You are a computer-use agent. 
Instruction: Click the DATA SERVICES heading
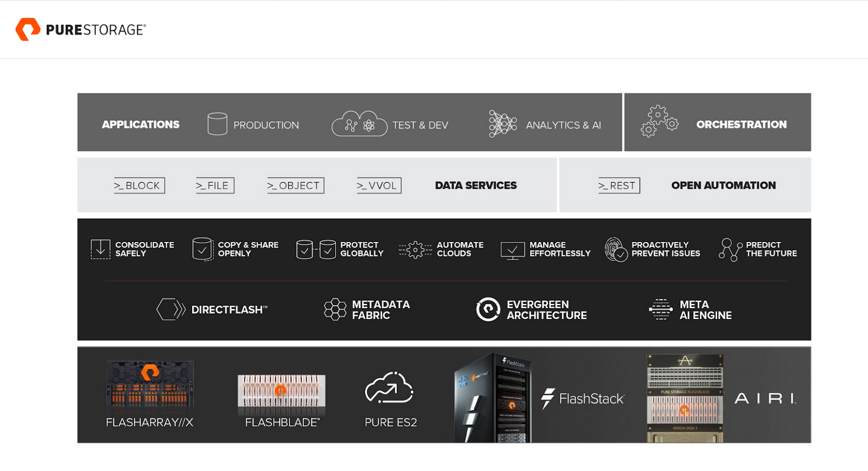(476, 186)
